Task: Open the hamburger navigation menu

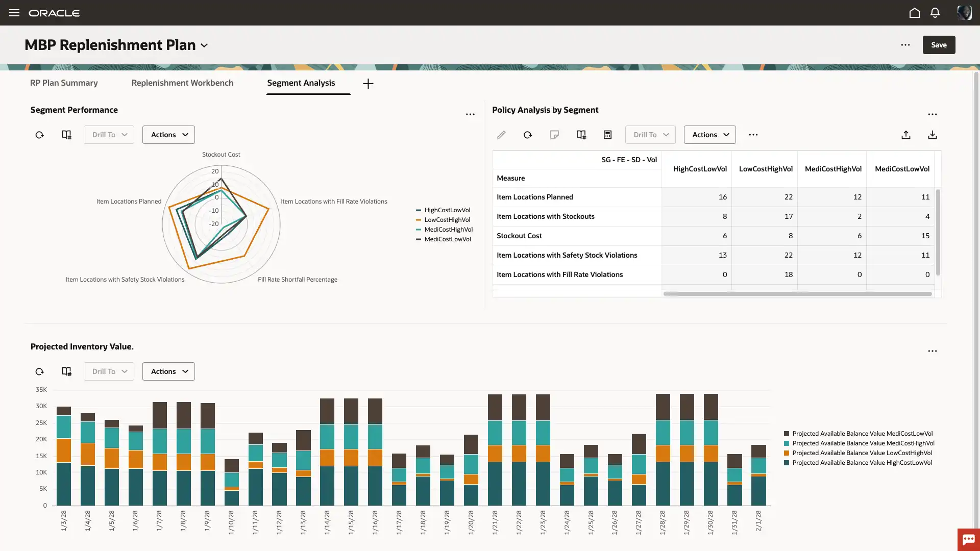Action: 14,13
